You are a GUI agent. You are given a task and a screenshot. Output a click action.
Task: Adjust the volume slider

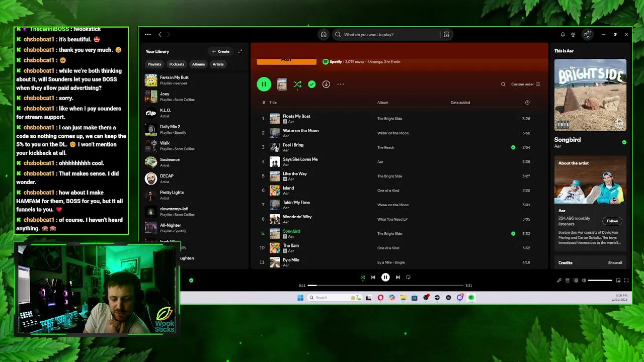600,281
